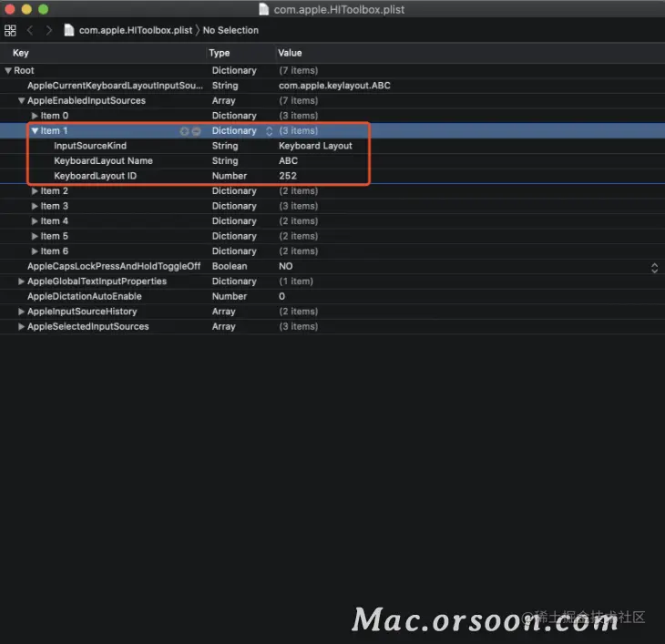Click the value Keyboard Layout
This screenshot has height=644, width=665.
315,146
